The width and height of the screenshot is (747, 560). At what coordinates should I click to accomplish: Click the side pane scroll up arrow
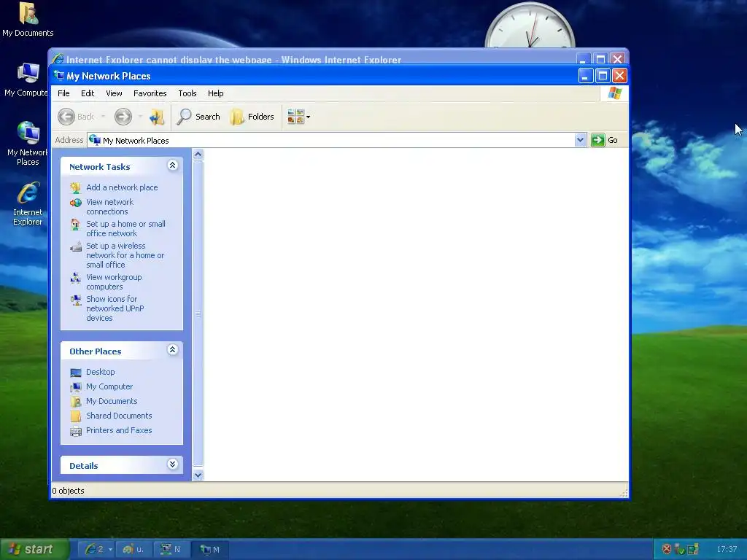coord(198,155)
